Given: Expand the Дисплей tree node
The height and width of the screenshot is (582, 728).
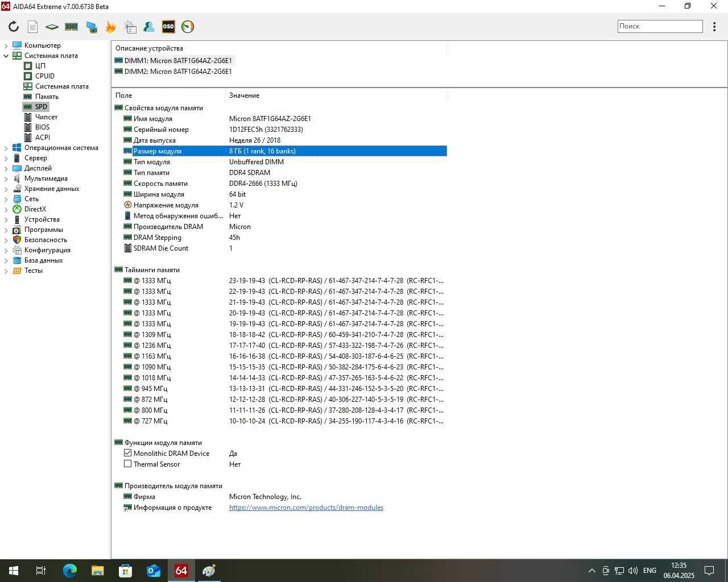Looking at the screenshot, I should pyautogui.click(x=6, y=168).
